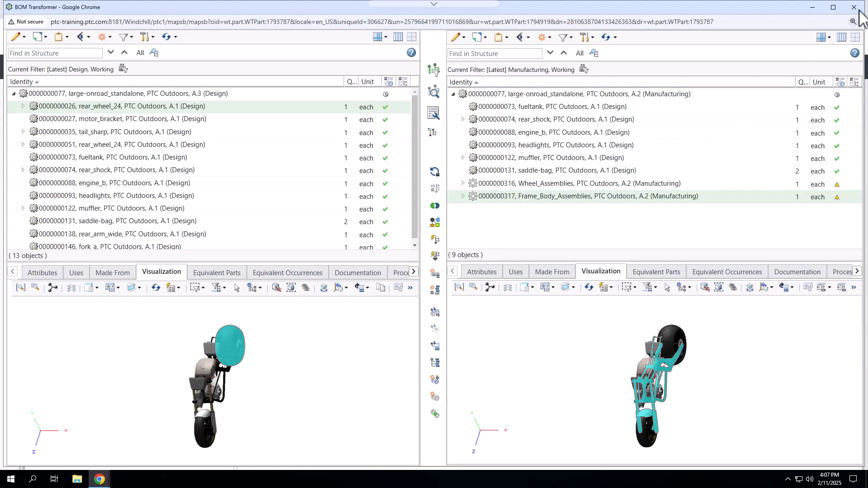Viewport: 868px width, 488px height.
Task: Switch to the Attributes tab
Action: point(42,272)
